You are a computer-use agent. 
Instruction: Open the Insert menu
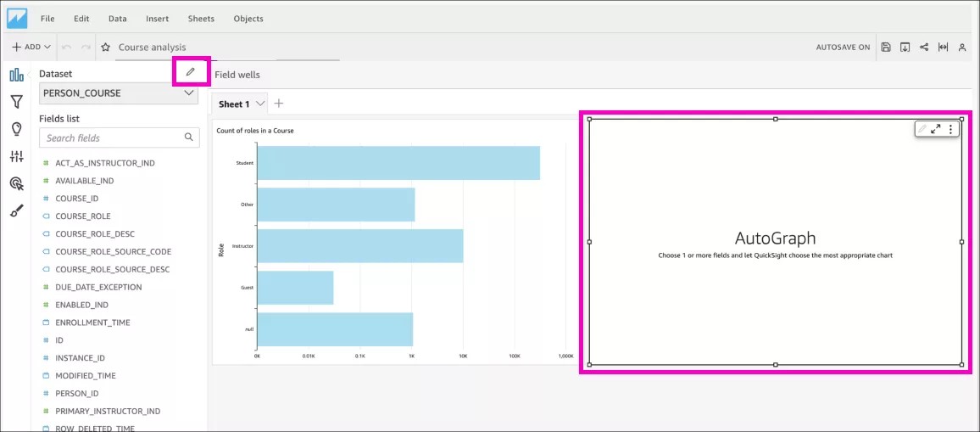click(x=157, y=19)
